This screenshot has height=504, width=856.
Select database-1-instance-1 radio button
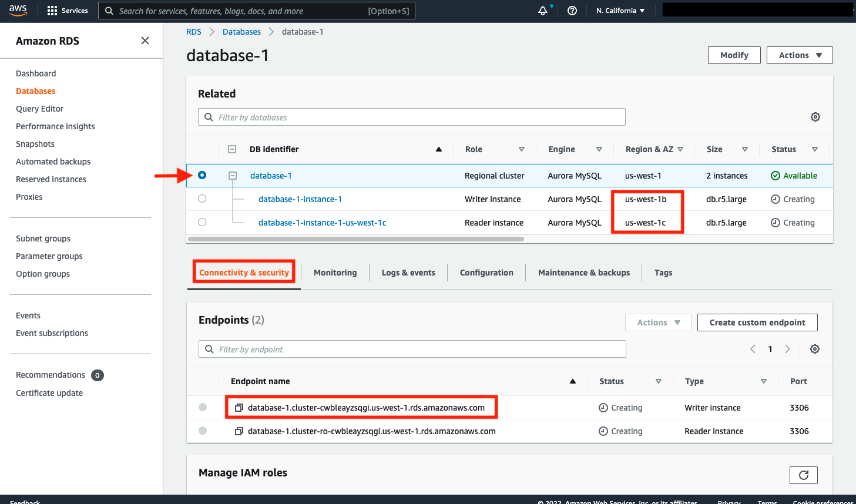click(202, 199)
